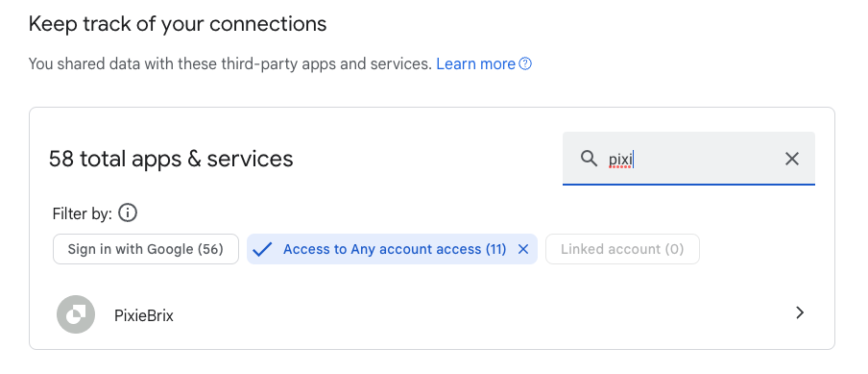Enable the Sign in with Google (56) filter
This screenshot has height=374, width=868.
tap(146, 249)
